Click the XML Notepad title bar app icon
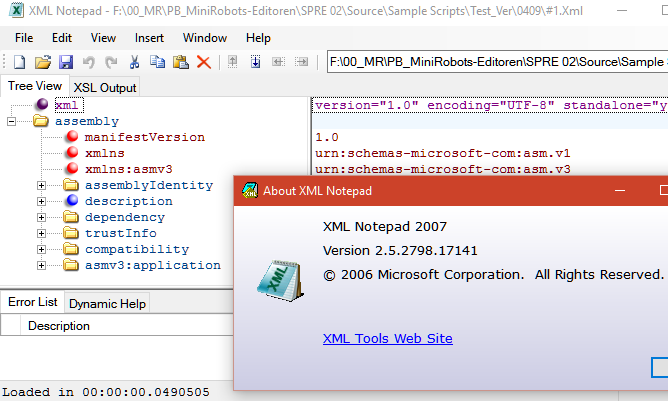Image resolution: width=668 pixels, height=401 pixels. pos(16,10)
